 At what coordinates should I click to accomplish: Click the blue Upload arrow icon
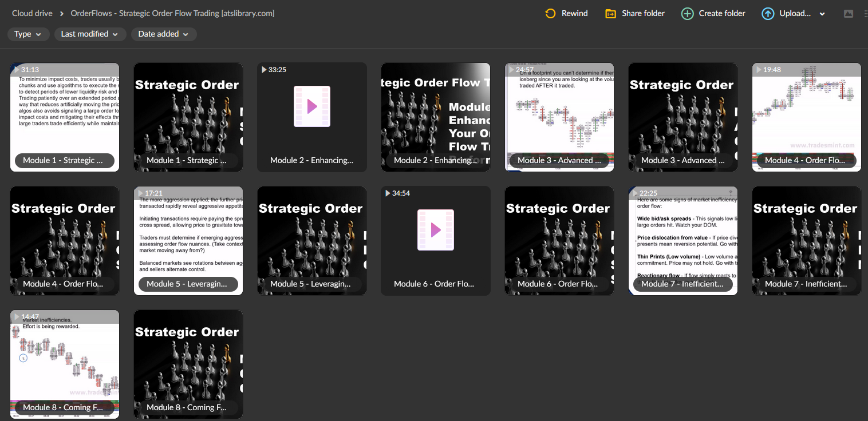[x=767, y=13]
